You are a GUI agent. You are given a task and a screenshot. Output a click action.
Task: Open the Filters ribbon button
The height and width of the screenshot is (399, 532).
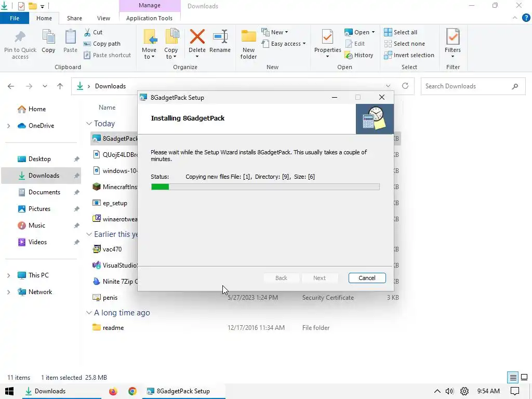point(453,43)
